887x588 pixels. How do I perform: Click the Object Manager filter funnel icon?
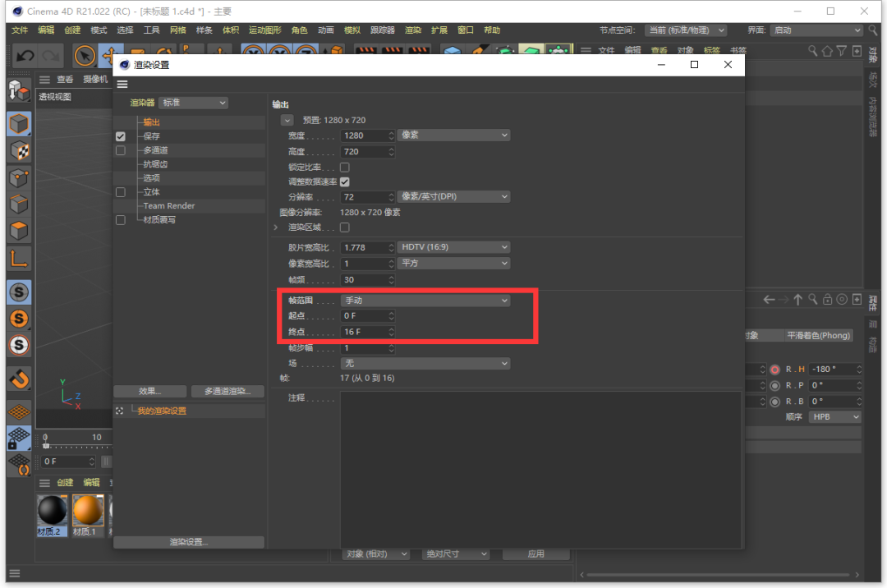tap(842, 51)
